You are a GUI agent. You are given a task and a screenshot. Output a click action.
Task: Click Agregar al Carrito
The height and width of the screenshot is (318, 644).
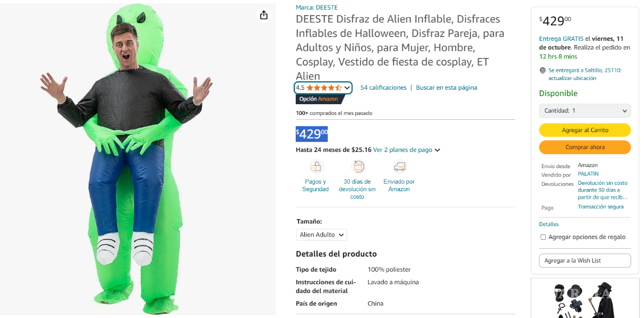tap(584, 130)
